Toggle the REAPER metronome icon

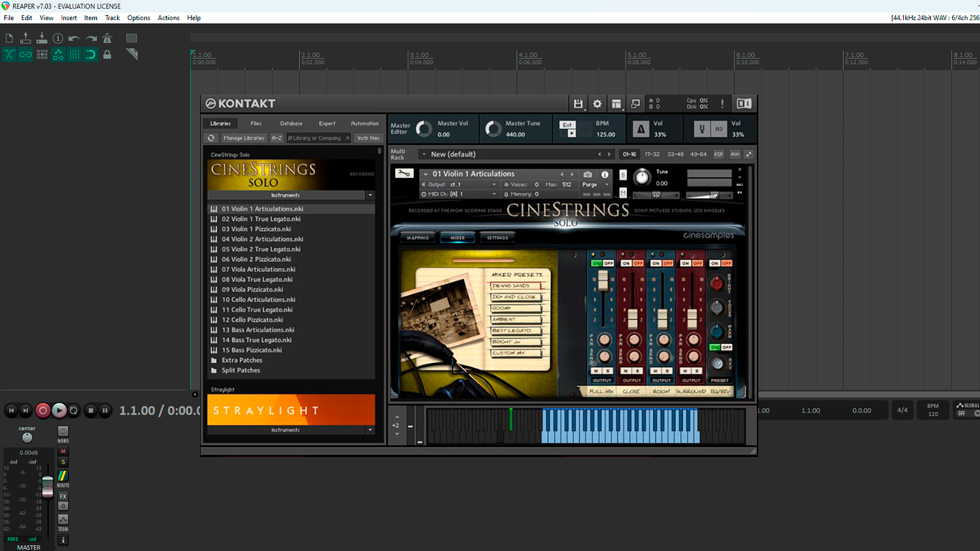click(108, 38)
